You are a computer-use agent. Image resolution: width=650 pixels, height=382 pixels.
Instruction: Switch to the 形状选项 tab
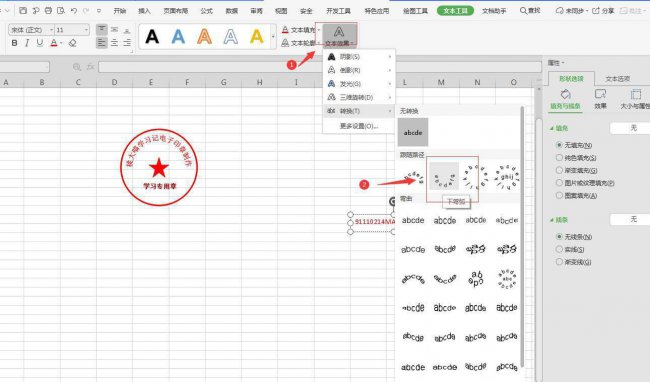pyautogui.click(x=571, y=79)
